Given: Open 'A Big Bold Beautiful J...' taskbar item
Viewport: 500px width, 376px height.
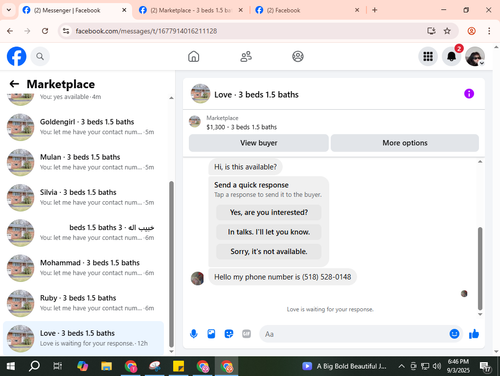Looking at the screenshot, I should tap(345, 366).
